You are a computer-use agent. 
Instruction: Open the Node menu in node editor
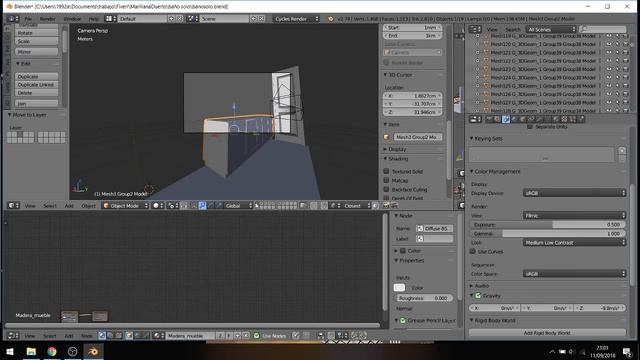87,336
